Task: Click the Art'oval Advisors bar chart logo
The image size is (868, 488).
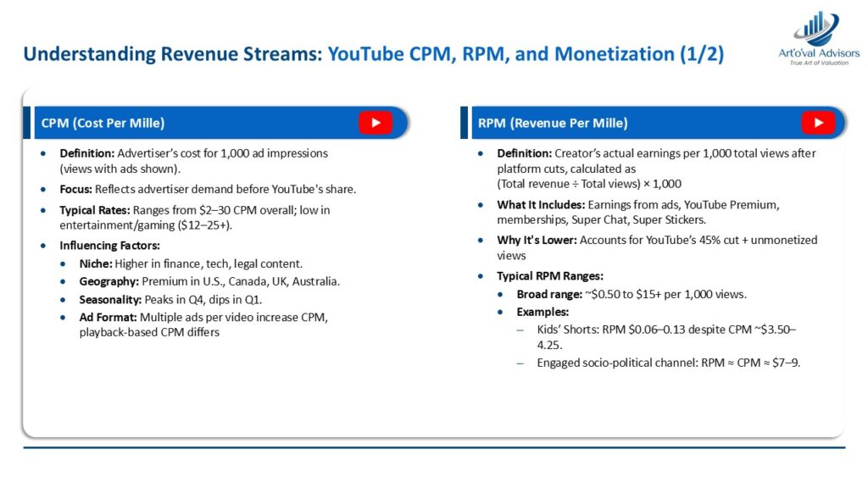Action: [x=816, y=28]
